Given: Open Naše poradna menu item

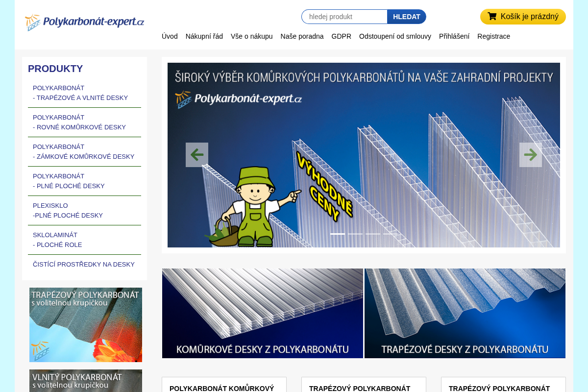Looking at the screenshot, I should [302, 36].
